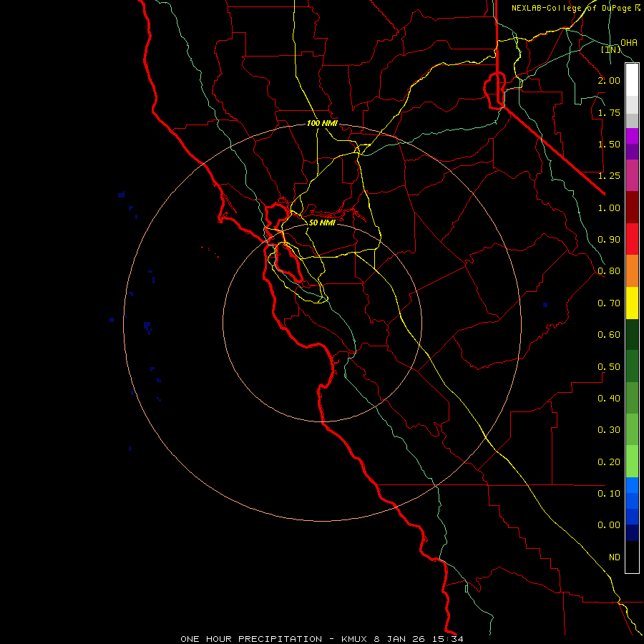
Task: Select the darkest green swatch beside 0.60
Action: pos(632,334)
